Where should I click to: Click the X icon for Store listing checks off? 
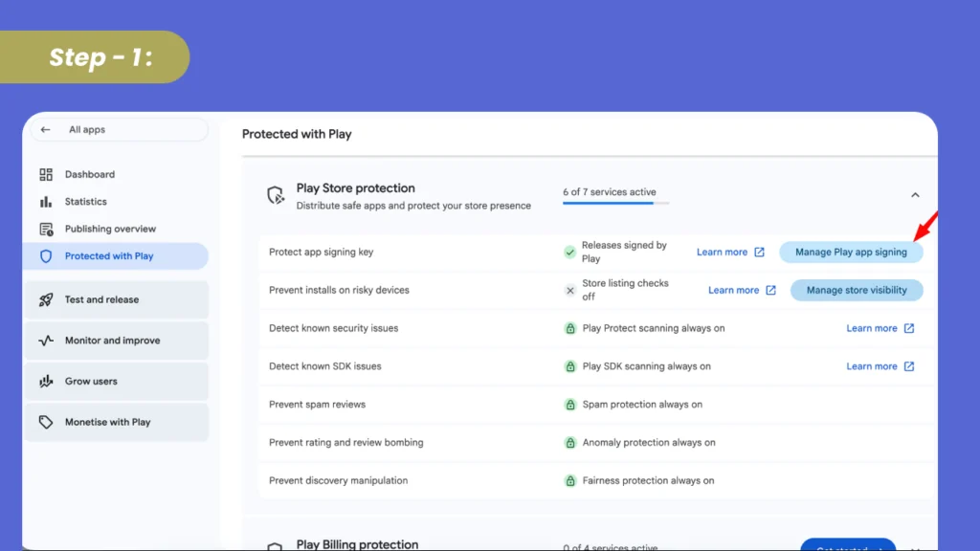pos(570,291)
